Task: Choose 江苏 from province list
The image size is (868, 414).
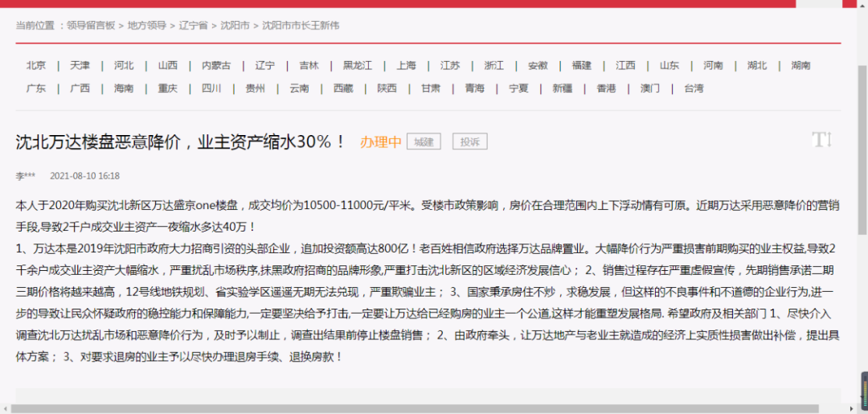Action: coord(450,65)
